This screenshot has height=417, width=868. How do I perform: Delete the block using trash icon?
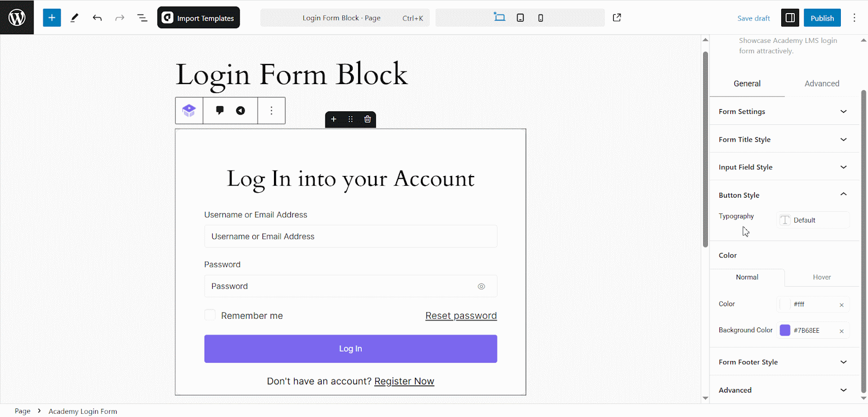[367, 119]
